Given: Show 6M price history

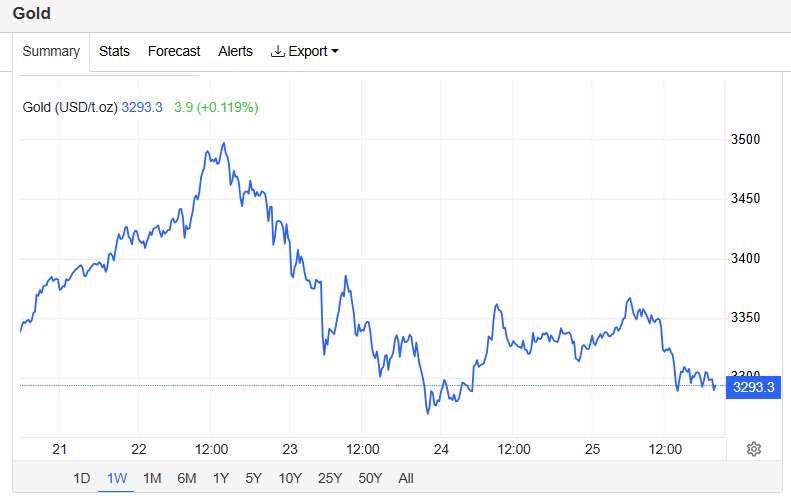Looking at the screenshot, I should click(187, 478).
